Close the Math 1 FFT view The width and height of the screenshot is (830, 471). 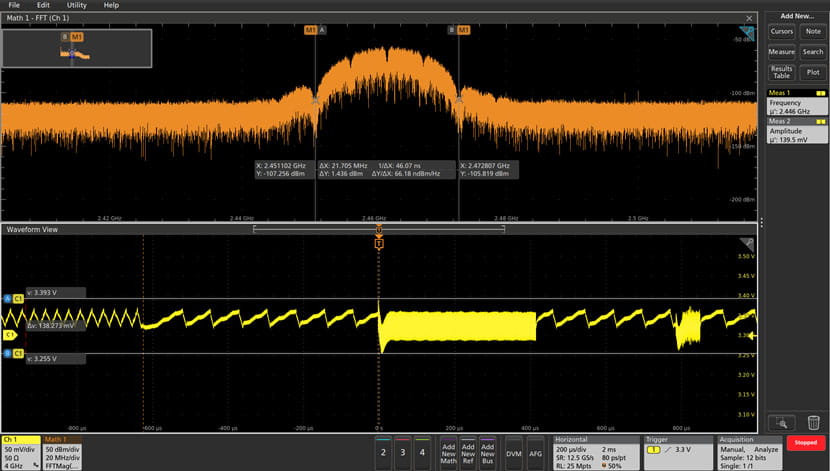click(x=749, y=18)
